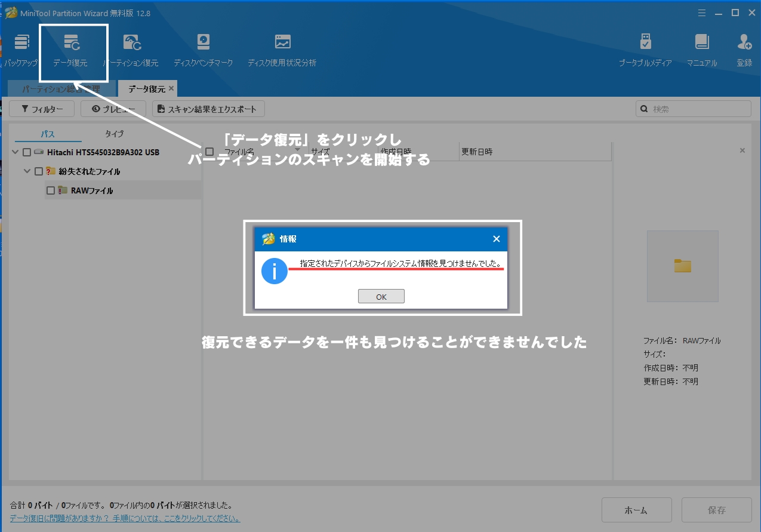Viewport: 761px width, 532px height.
Task: Click the MiniTool logo in 情報 dialog title
Action: [269, 239]
